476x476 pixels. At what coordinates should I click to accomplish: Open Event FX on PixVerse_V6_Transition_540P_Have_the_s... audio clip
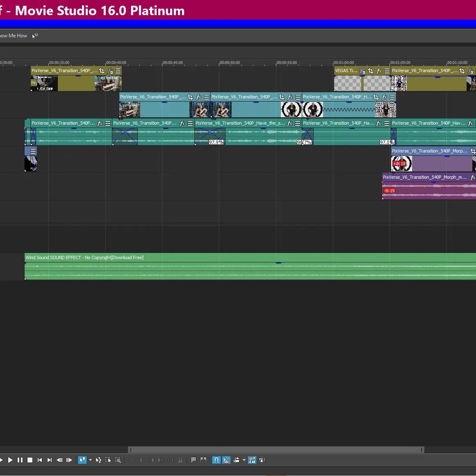[x=289, y=123]
